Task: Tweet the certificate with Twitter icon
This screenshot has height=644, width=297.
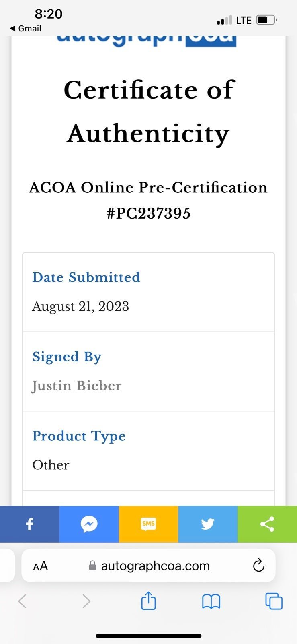Action: point(208,524)
